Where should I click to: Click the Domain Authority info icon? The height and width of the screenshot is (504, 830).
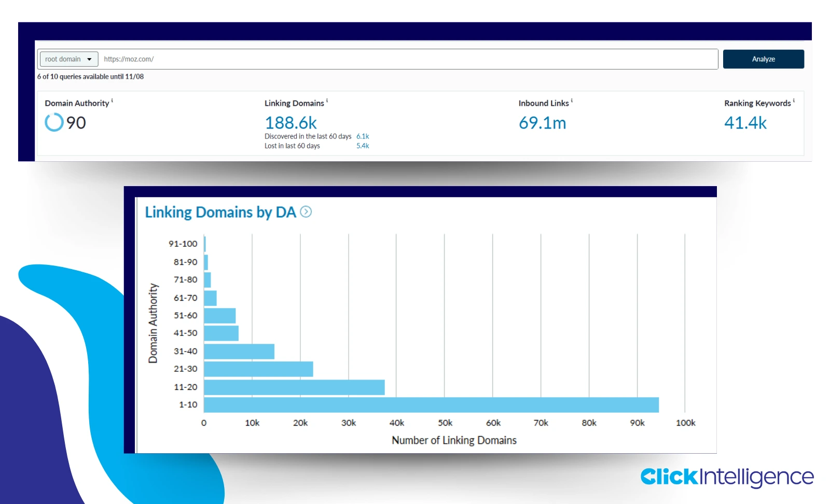point(113,100)
